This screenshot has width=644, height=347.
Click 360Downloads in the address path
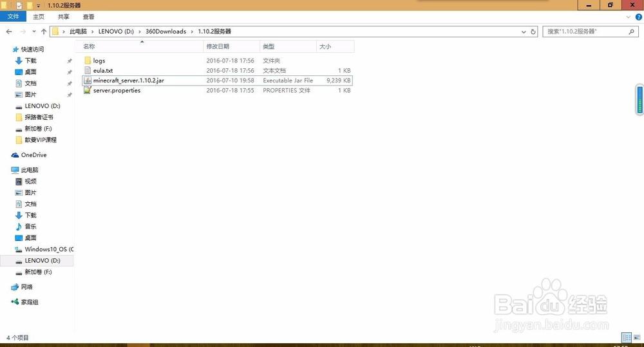tap(166, 31)
